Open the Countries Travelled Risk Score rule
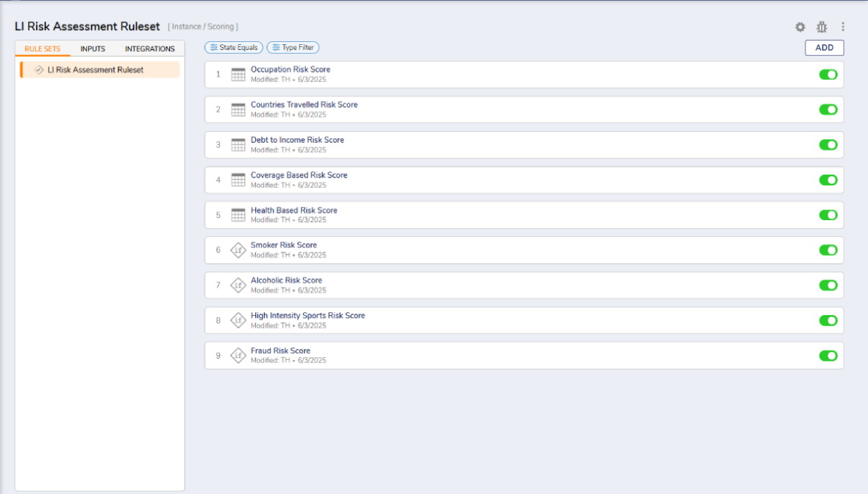The height and width of the screenshot is (494, 868). click(x=304, y=105)
